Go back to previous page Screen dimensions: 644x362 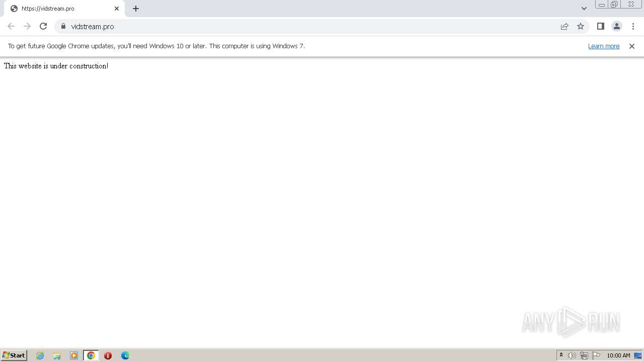tap(11, 26)
